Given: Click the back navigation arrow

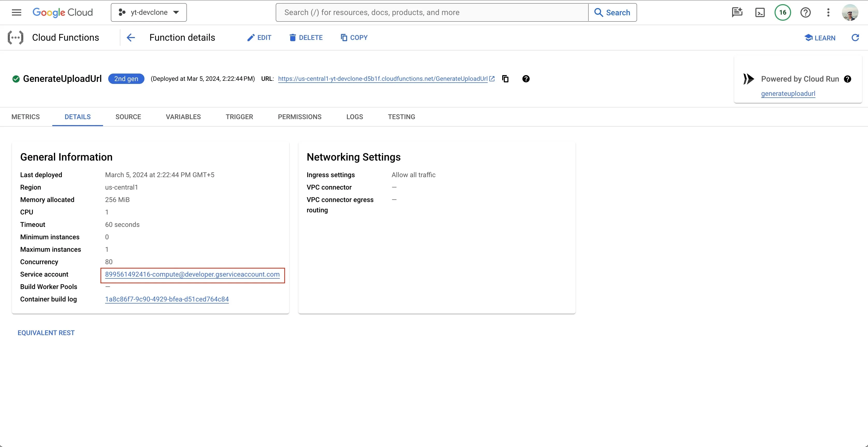Looking at the screenshot, I should tap(130, 38).
